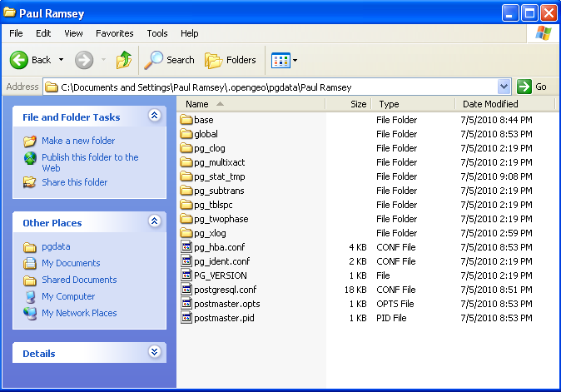Screen dimensions: 561x392
Task: Select the base folder icon
Action: pos(186,120)
